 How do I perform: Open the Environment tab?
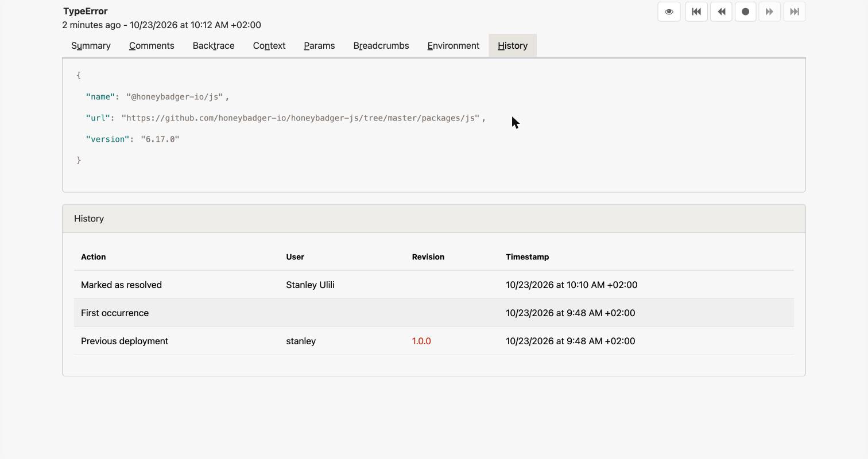tap(454, 45)
